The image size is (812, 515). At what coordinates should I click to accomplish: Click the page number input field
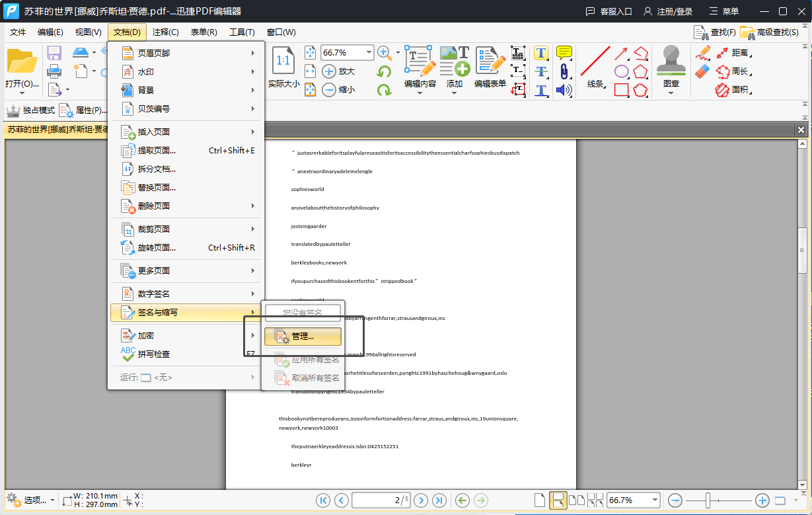381,500
